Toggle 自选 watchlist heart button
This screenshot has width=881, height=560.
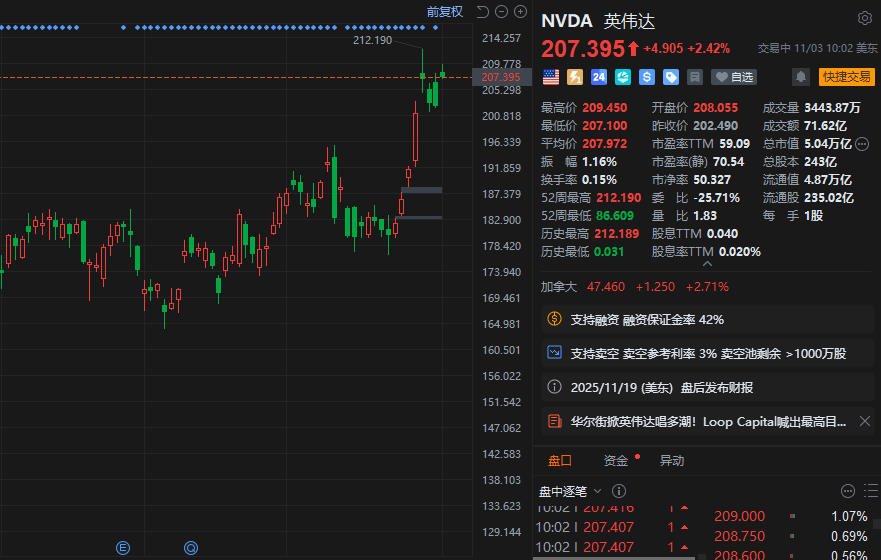tap(734, 77)
